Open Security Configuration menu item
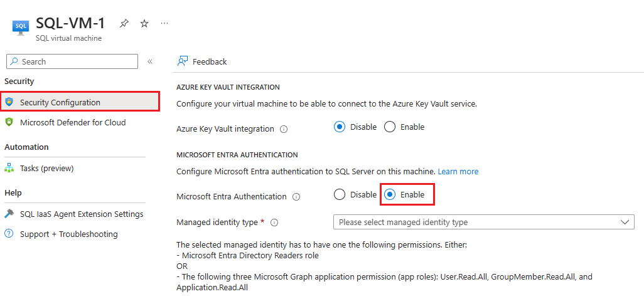Image resolution: width=644 pixels, height=299 pixels. [60, 102]
